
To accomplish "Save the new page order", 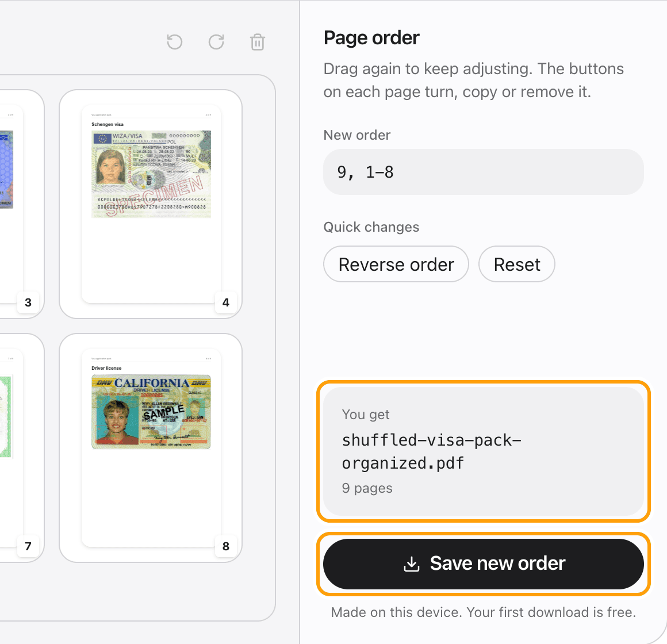I will coord(483,564).
